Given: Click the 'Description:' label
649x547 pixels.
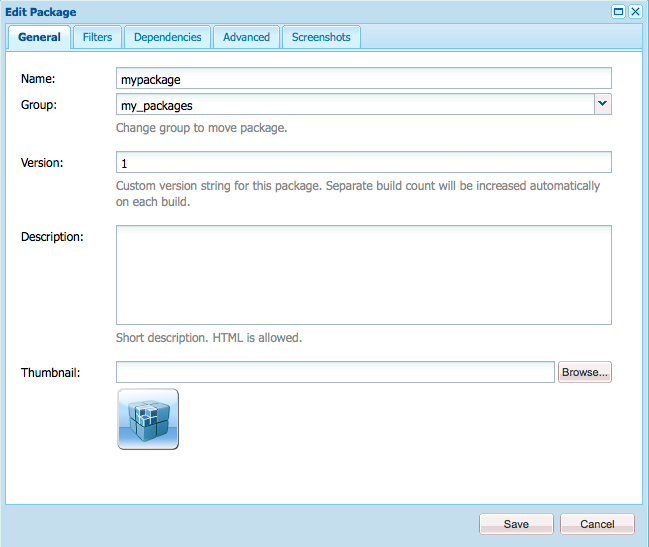Looking at the screenshot, I should pyautogui.click(x=52, y=237).
